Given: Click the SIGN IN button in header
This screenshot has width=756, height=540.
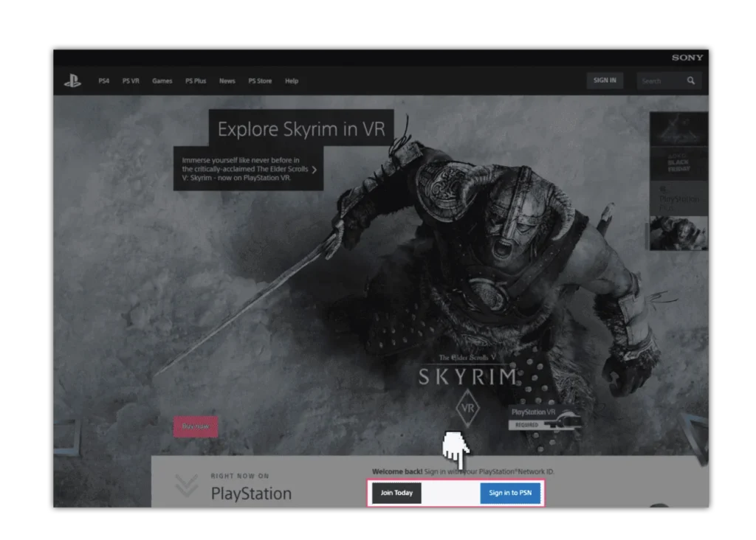Looking at the screenshot, I should coord(605,80).
